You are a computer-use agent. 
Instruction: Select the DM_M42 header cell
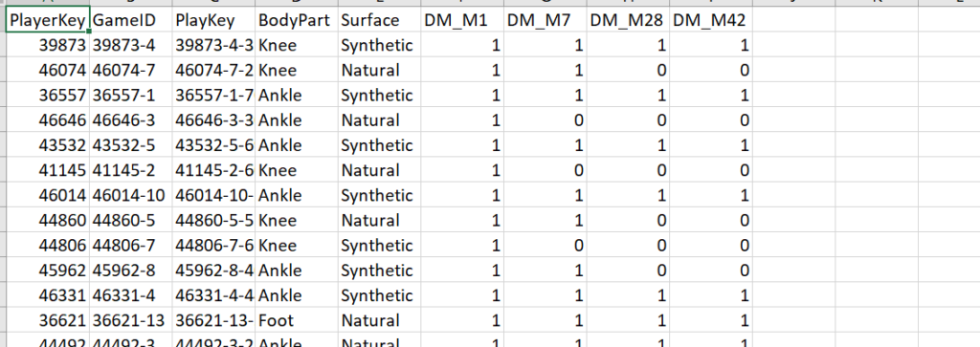(711, 20)
